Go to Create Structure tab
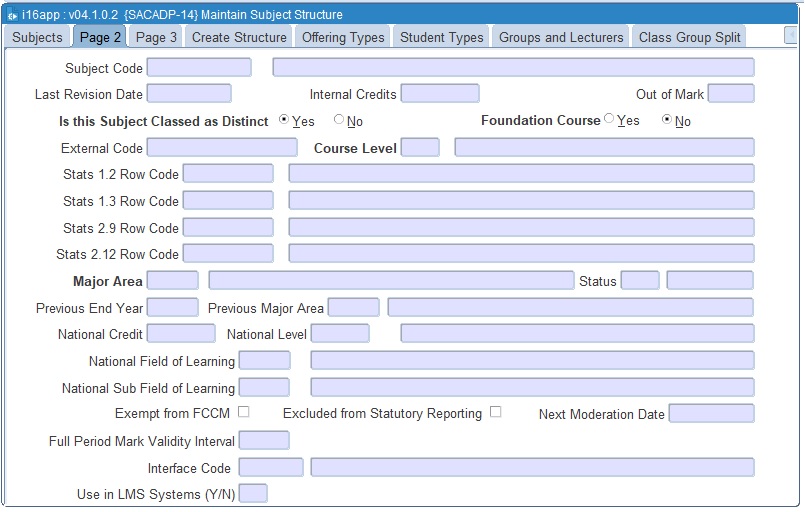805x512 pixels. 239,37
